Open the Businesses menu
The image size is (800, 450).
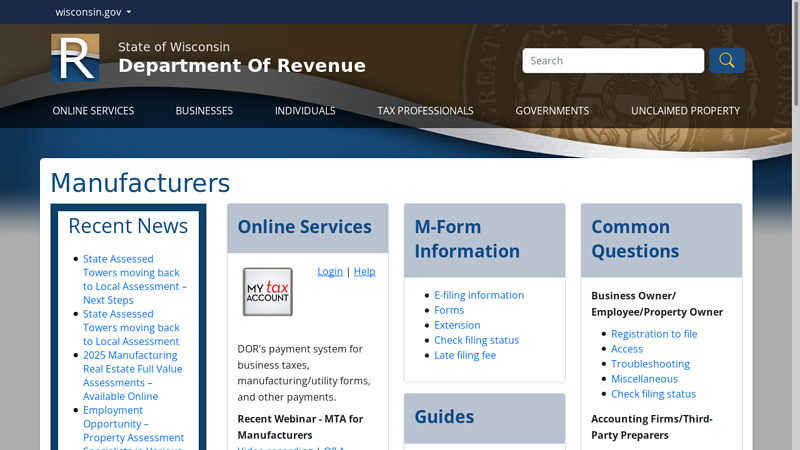coord(204,111)
